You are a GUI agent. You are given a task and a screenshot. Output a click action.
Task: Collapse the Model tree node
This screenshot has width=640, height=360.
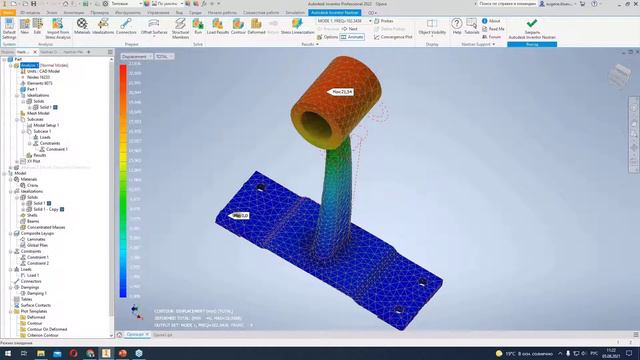[5, 173]
